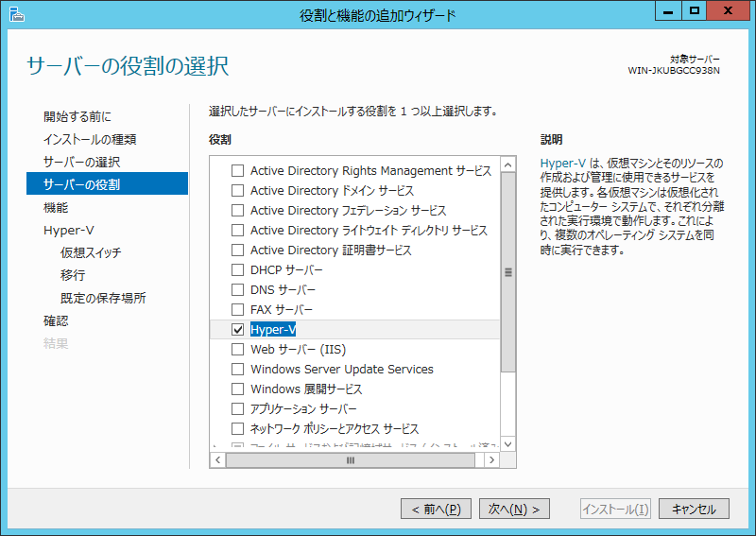Viewport: 756px width, 536px height.
Task: Close the wizard window
Action: pyautogui.click(x=728, y=10)
